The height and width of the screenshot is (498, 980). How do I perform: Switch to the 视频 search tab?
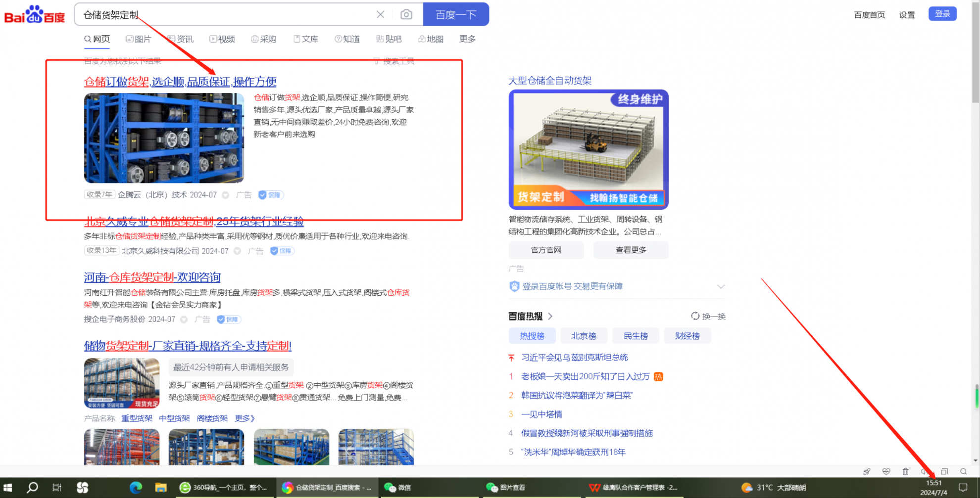click(x=222, y=39)
